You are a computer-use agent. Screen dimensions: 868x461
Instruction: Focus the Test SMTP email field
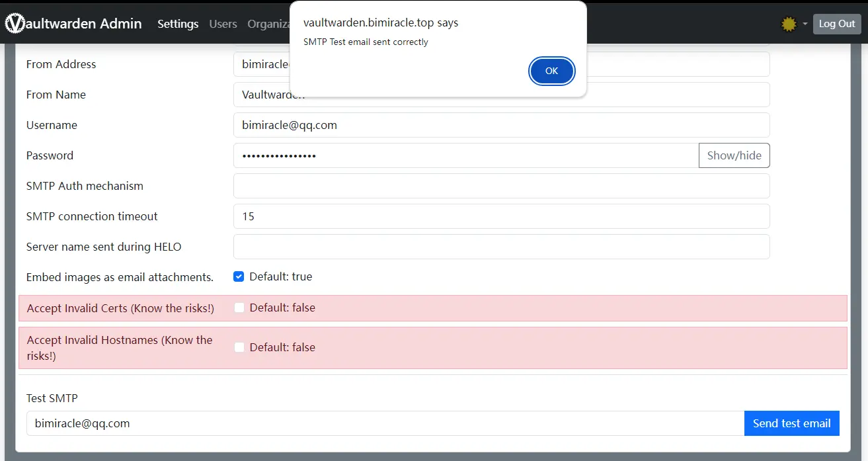[385, 423]
